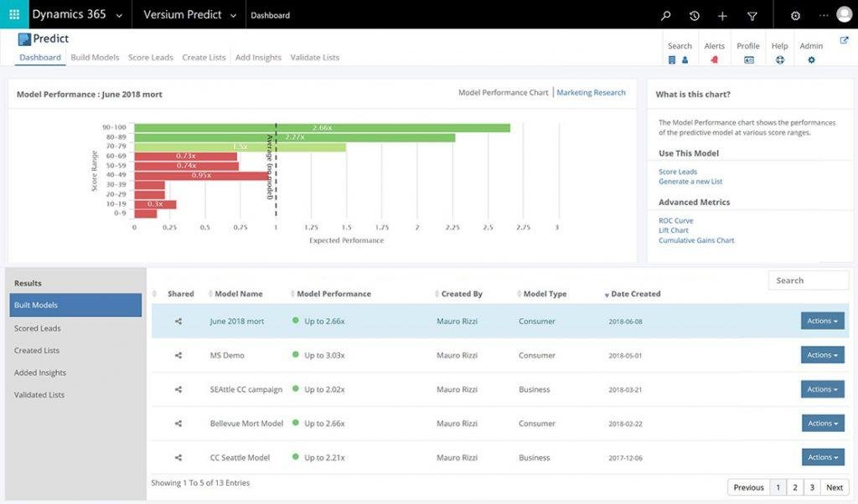
Task: Open the advanced find funnel icon
Action: 752,16
